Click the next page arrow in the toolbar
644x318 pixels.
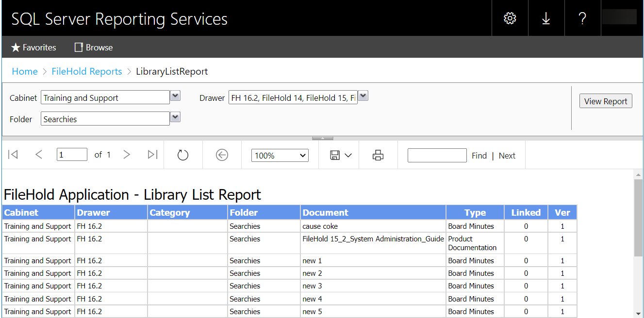tap(127, 154)
